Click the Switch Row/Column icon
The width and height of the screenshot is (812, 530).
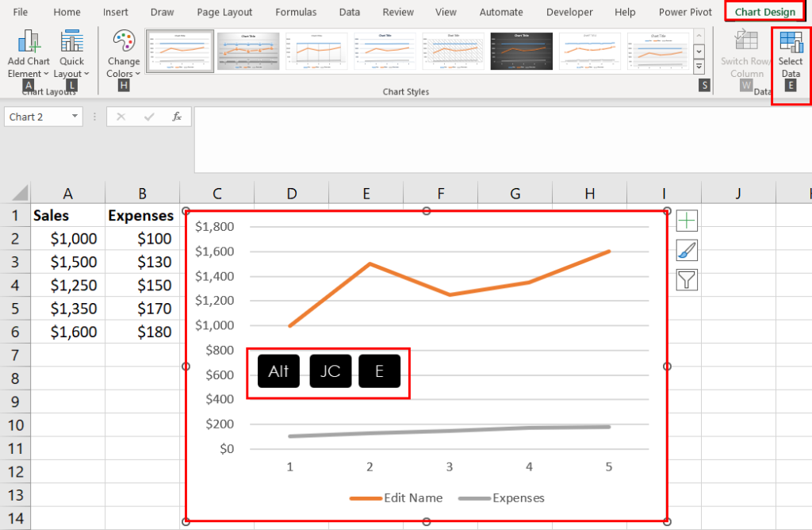pyautogui.click(x=746, y=41)
